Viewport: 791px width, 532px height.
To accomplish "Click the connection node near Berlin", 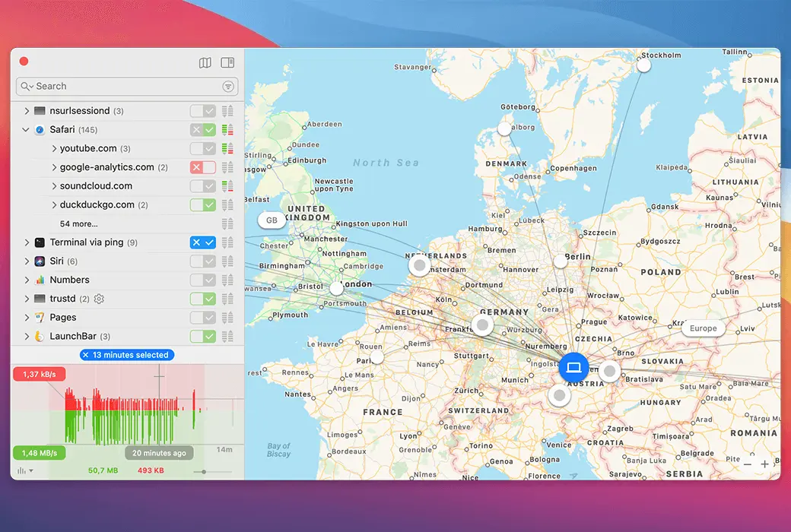I will click(561, 261).
